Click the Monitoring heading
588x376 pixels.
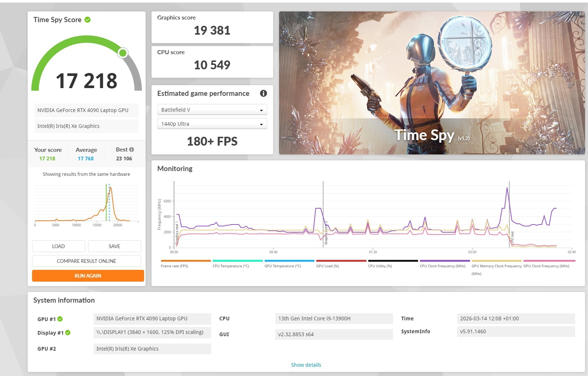[x=175, y=168]
